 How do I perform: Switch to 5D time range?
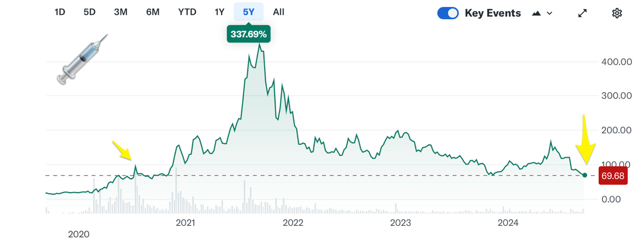tap(89, 12)
